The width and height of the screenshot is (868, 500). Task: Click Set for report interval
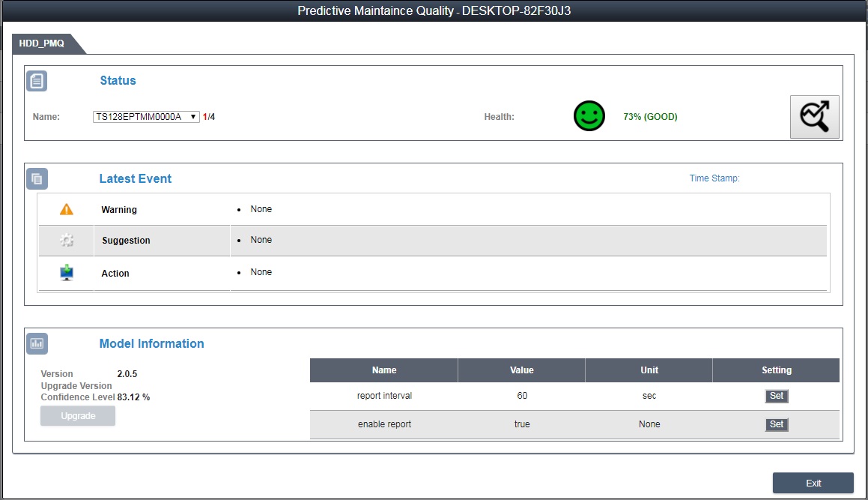point(776,396)
